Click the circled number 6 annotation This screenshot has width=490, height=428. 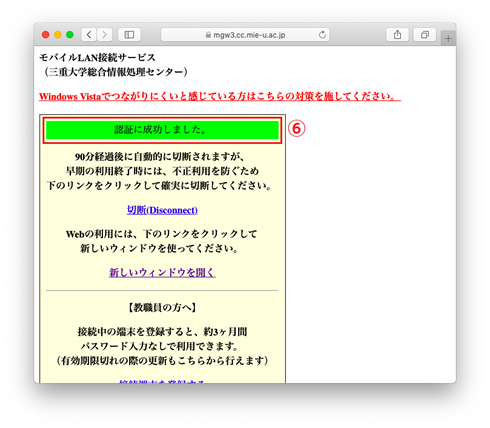click(x=296, y=128)
